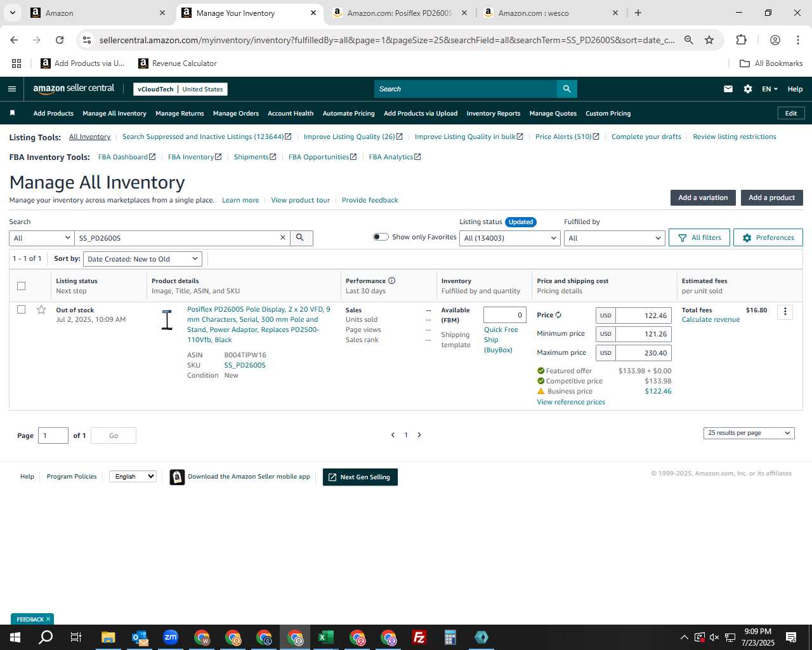Open Preferences button
This screenshot has height=650, width=812.
768,237
